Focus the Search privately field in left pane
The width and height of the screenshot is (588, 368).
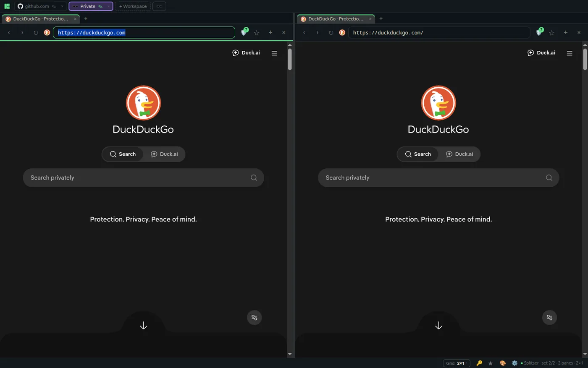pyautogui.click(x=143, y=178)
